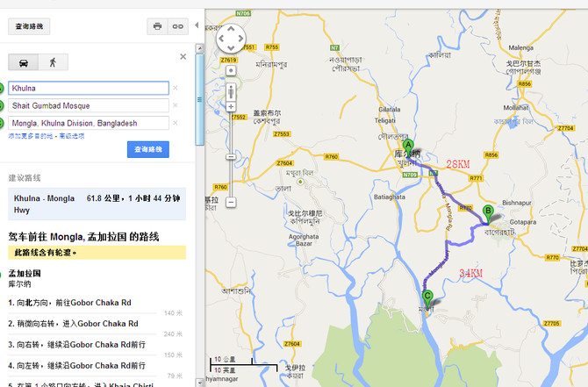Click the R856 shield near Malenga

point(524,84)
